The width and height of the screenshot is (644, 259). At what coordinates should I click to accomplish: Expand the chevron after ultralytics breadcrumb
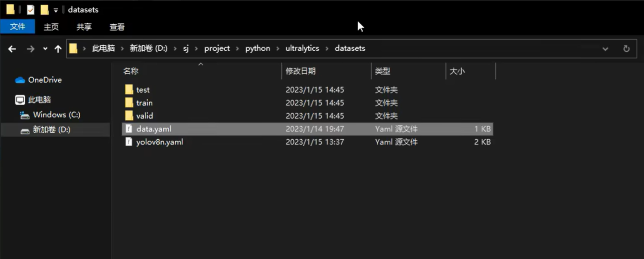click(327, 48)
